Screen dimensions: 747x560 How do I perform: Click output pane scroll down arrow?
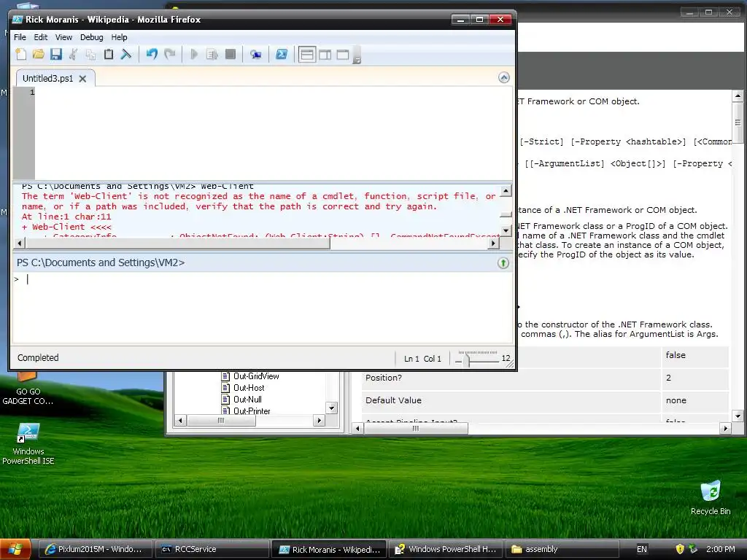coord(506,231)
